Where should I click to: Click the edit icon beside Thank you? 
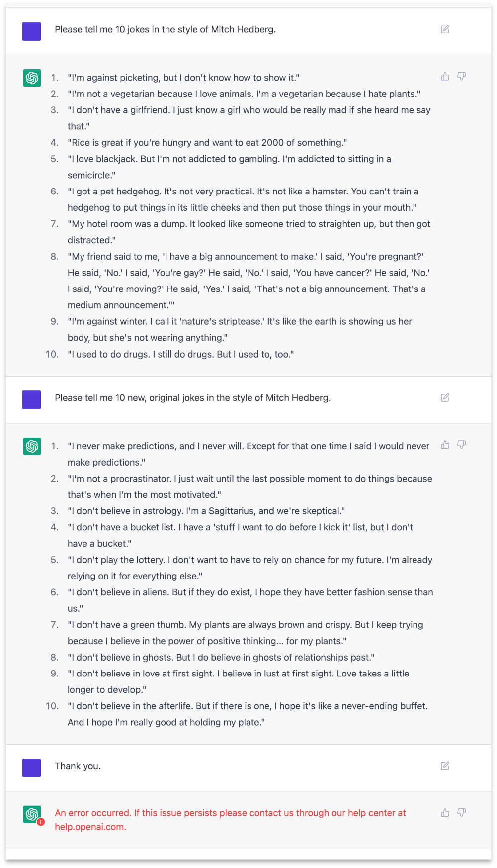coord(444,766)
